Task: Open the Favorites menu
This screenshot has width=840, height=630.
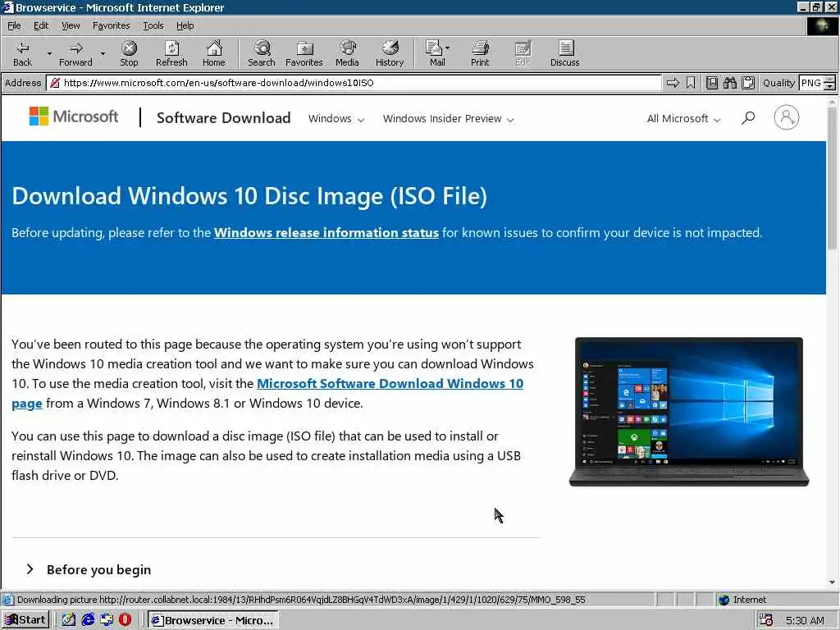Action: click(x=111, y=25)
